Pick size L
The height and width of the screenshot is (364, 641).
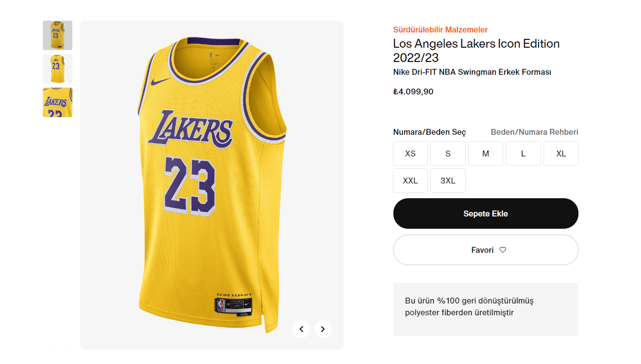point(523,153)
